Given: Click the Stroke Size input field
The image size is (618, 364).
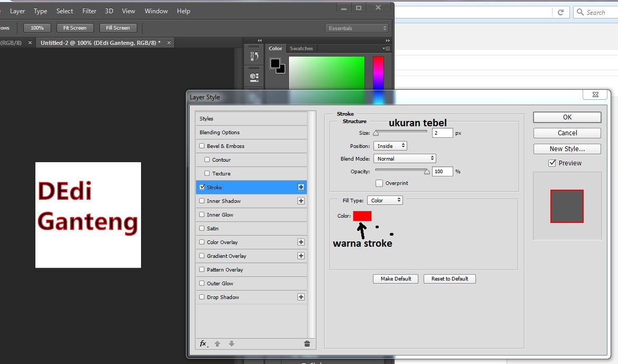Looking at the screenshot, I should [442, 133].
